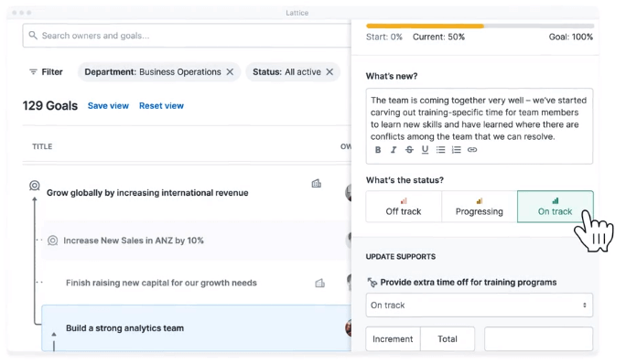Insert a bulleted list
The image size is (626, 364).
point(441,150)
